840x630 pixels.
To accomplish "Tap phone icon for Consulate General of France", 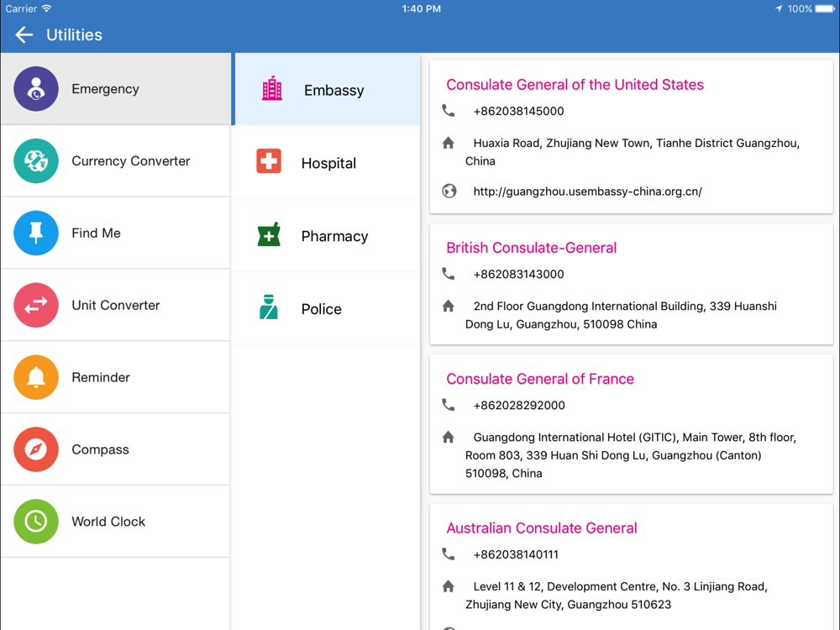I will tap(449, 405).
